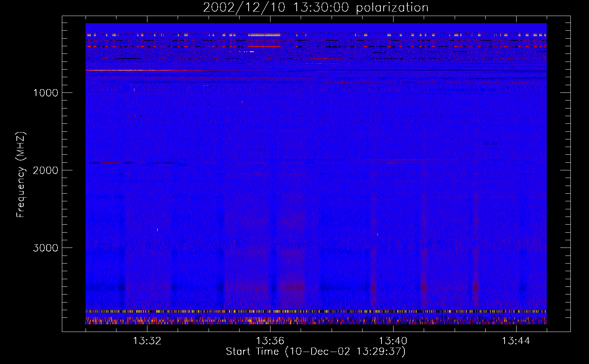Click the plot title '2002/12/10 13:30:00 polarization'

(x=316, y=8)
